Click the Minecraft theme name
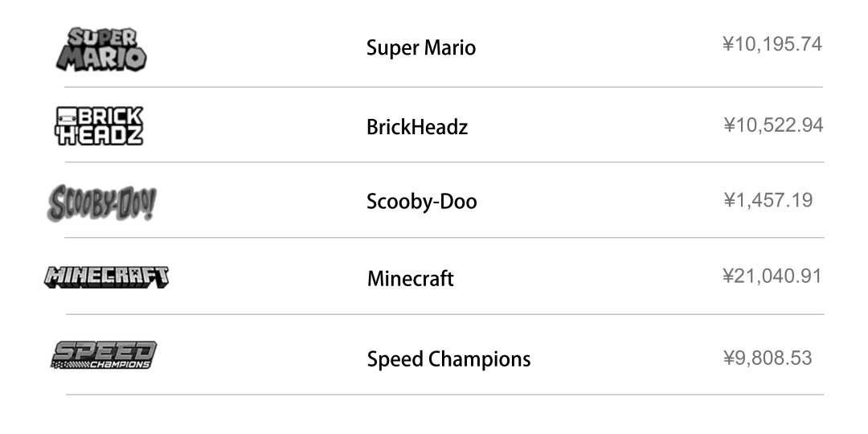 410,278
